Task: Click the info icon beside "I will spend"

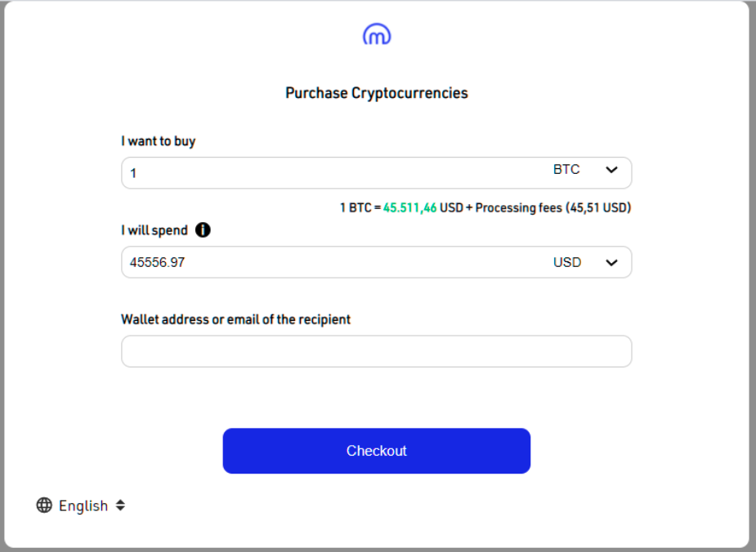Action: pyautogui.click(x=204, y=230)
